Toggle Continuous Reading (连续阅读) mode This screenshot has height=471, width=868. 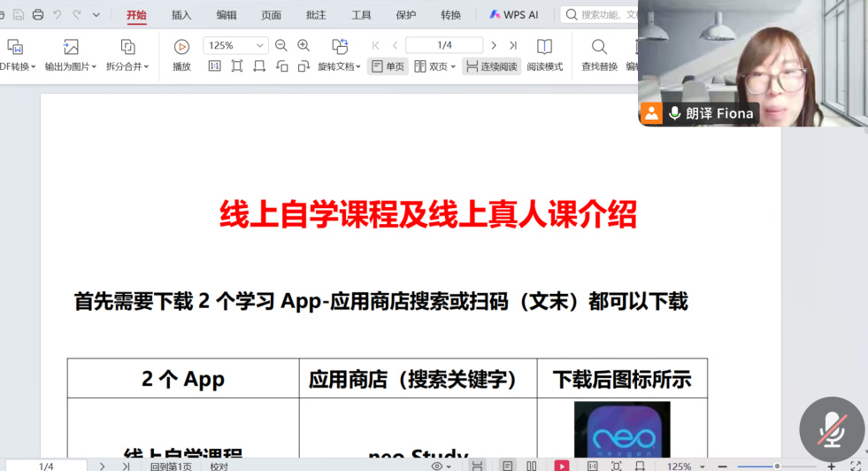(491, 66)
